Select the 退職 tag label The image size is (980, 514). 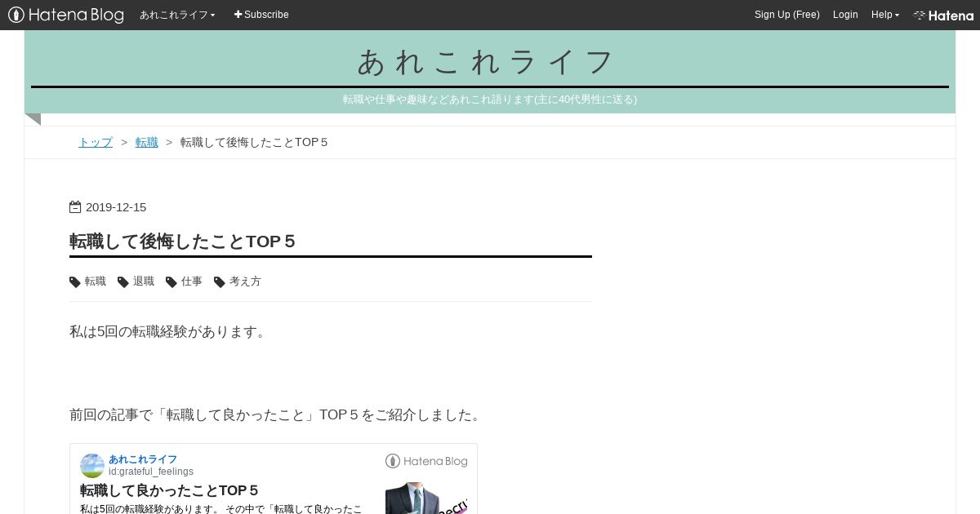click(x=144, y=281)
